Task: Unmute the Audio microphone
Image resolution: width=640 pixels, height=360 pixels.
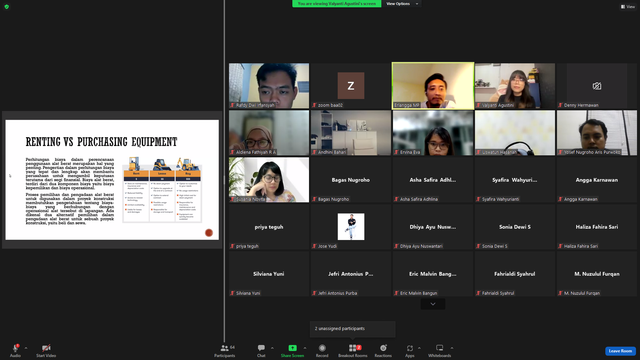Action: 16,350
